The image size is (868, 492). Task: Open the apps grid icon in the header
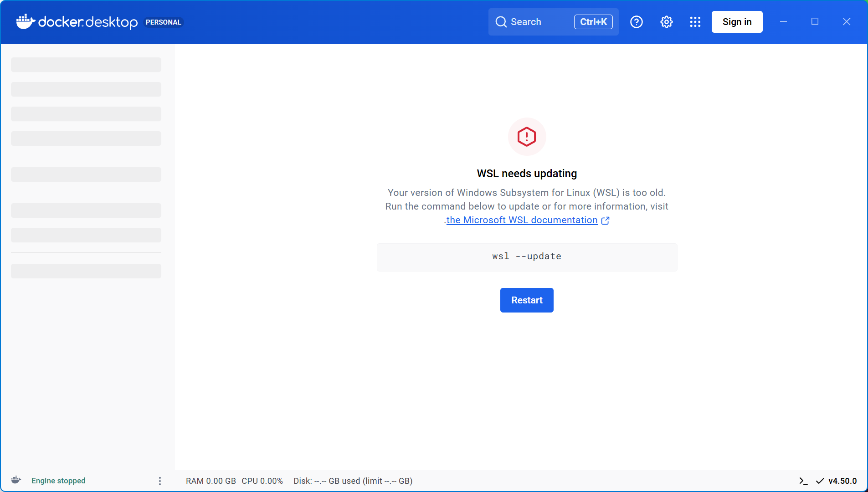click(x=694, y=21)
